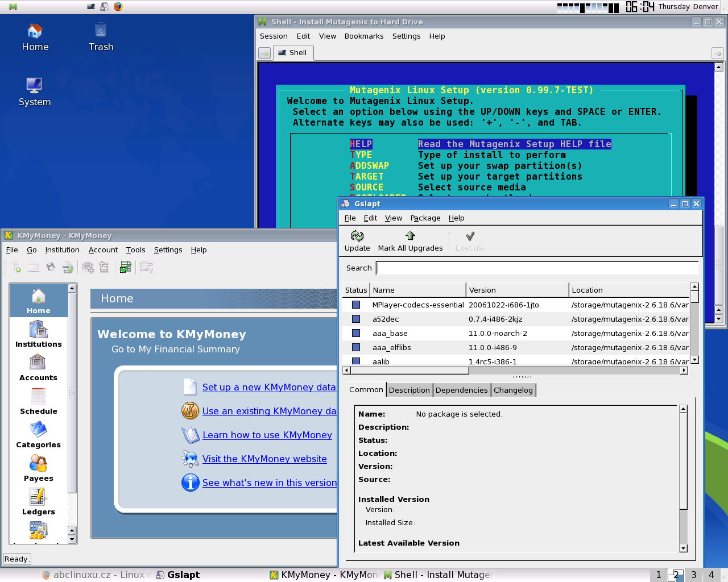The image size is (728, 582).
Task: Open Accounts view in KMyMoney sidebar
Action: (38, 368)
